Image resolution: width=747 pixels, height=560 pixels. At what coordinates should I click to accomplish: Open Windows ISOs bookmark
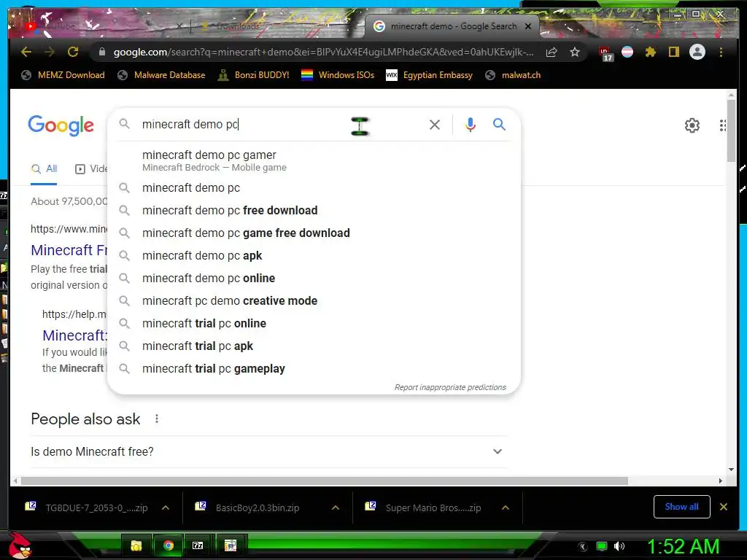pos(338,75)
